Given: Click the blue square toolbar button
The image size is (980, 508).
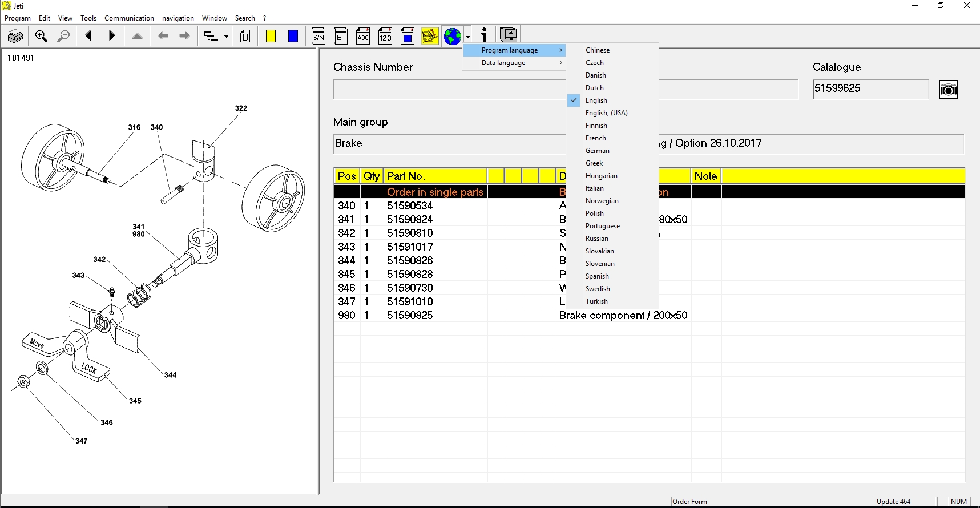Looking at the screenshot, I should click(x=293, y=37).
